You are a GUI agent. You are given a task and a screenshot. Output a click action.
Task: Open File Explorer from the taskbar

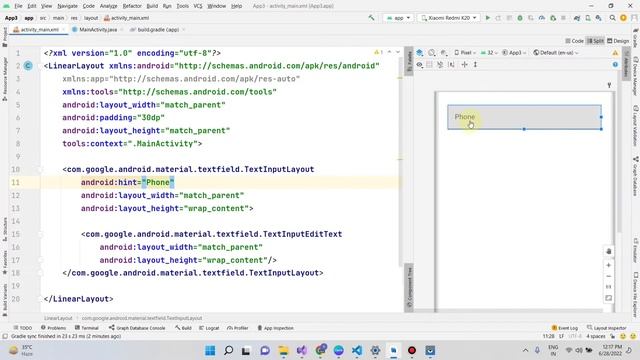click(283, 350)
